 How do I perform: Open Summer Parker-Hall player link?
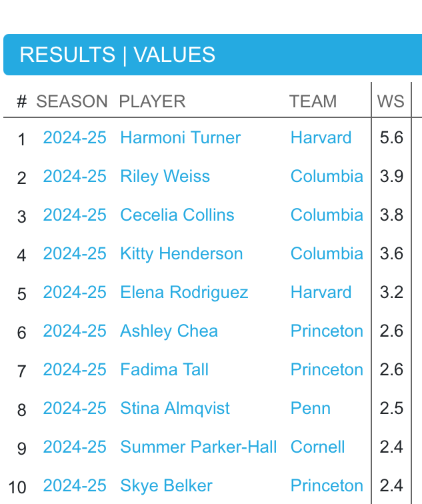(x=198, y=447)
